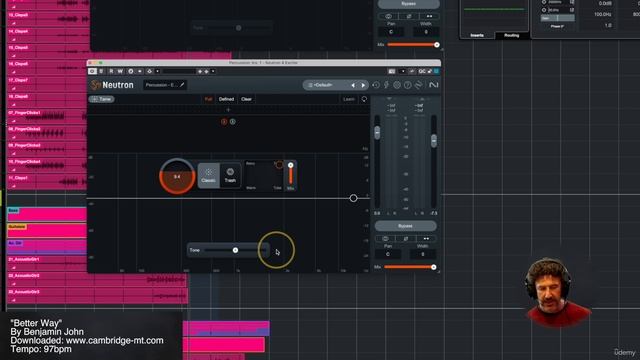
Task: Select the Defined exciter mode tab
Action: tap(226, 99)
